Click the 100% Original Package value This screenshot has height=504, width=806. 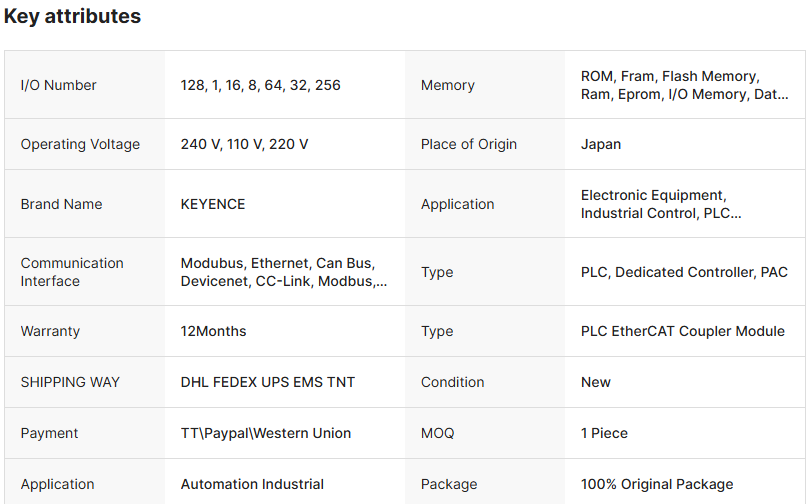(657, 484)
